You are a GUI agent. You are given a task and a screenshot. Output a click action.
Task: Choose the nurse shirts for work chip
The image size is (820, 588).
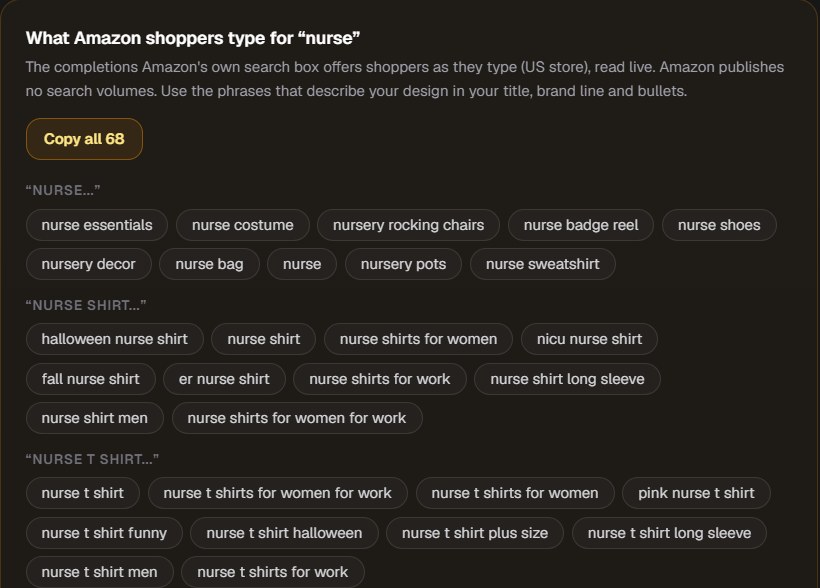click(380, 379)
